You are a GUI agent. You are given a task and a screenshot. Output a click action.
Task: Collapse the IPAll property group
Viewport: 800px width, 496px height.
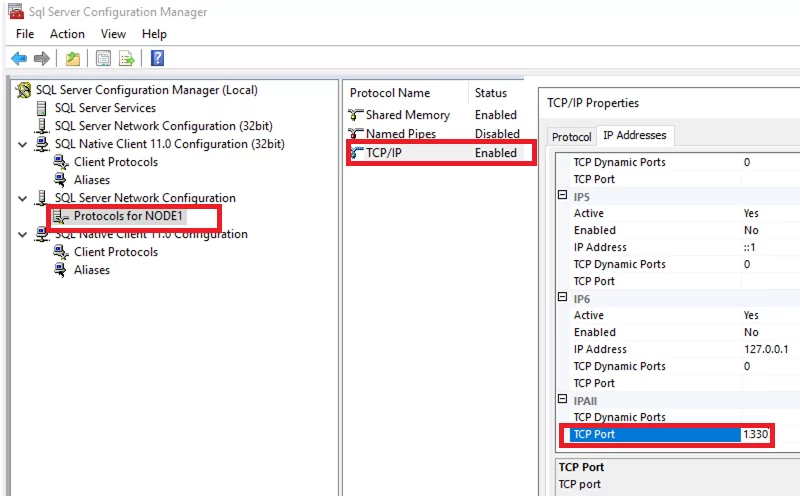coord(562,399)
